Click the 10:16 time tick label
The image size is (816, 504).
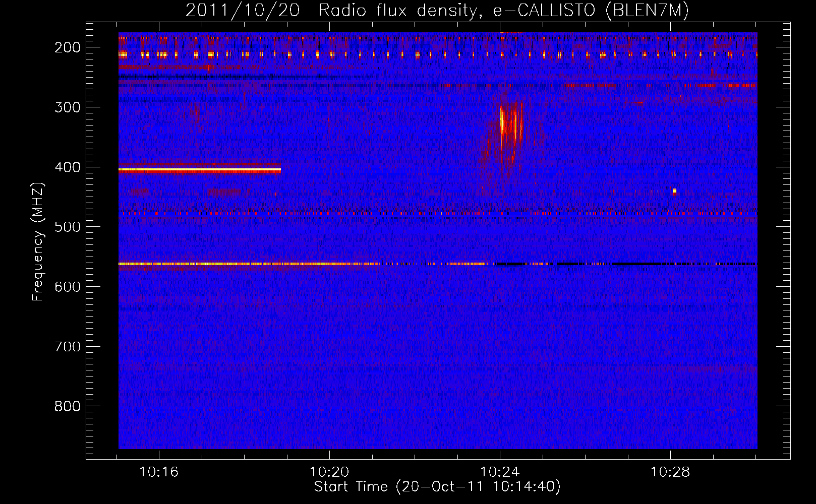(x=159, y=472)
